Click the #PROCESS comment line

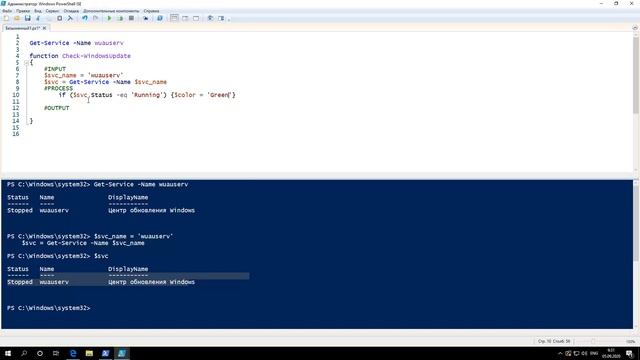[x=58, y=89]
